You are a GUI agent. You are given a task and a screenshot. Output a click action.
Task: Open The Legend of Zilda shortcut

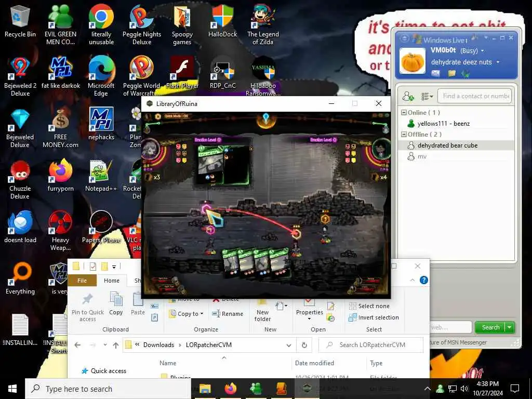tap(263, 24)
